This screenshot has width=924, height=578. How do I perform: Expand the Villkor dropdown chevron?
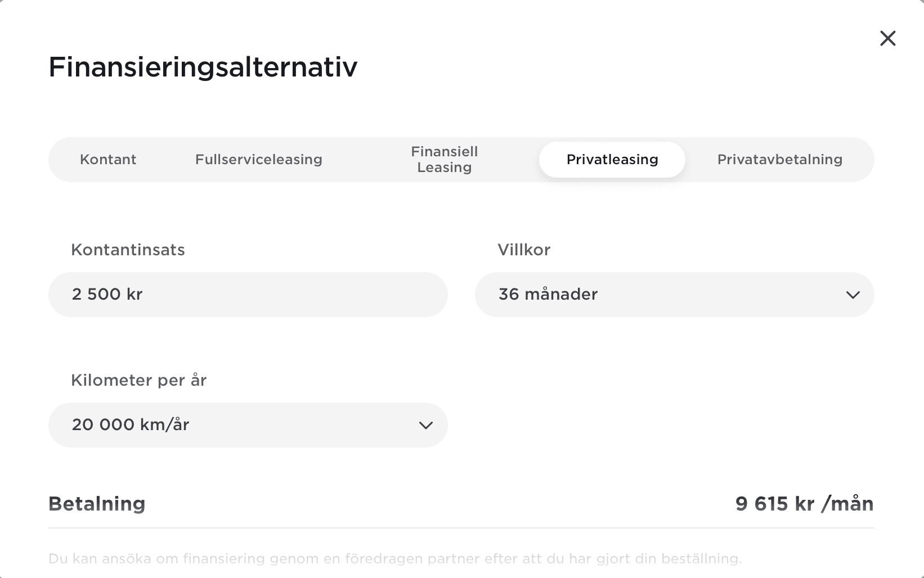(x=853, y=295)
